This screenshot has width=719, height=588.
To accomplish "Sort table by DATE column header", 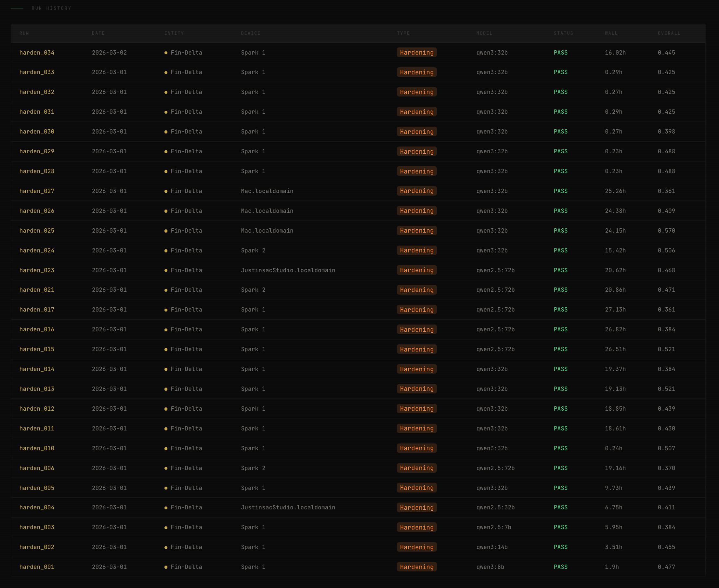I will (x=98, y=33).
